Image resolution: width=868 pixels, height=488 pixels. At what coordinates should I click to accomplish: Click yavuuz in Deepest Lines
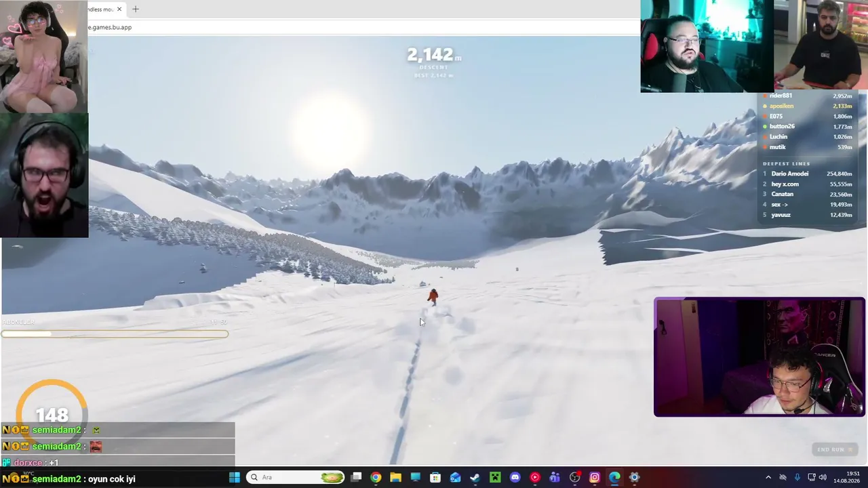807,215
